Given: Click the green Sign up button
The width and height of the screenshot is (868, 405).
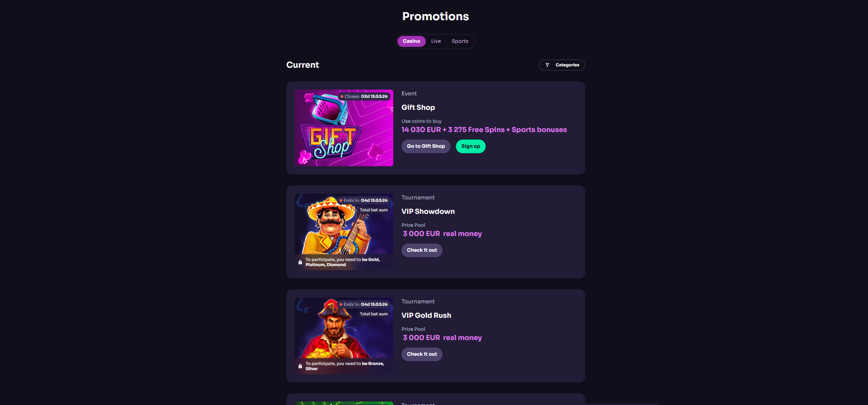Looking at the screenshot, I should point(471,146).
